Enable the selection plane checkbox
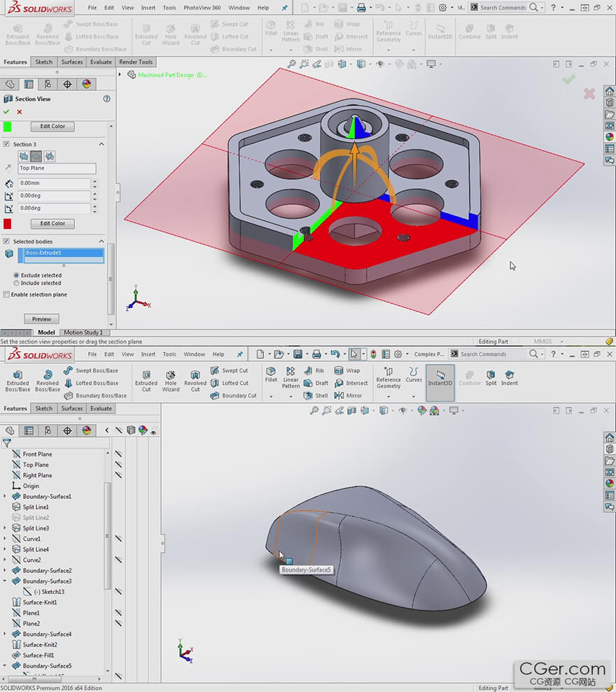 [7, 295]
